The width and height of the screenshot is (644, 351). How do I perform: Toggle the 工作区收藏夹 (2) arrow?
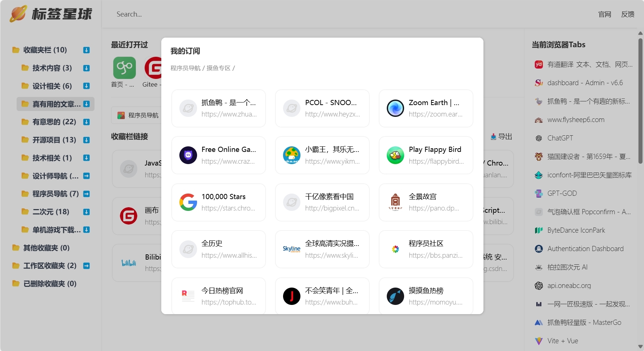86,266
